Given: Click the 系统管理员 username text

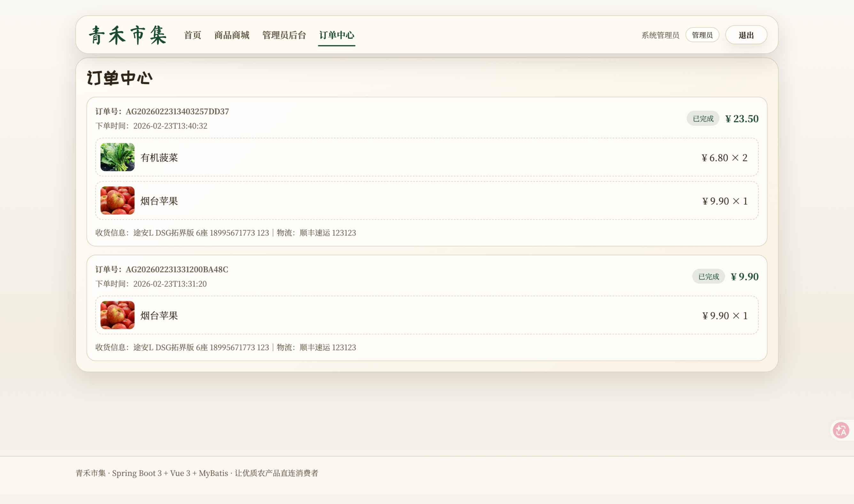Looking at the screenshot, I should [x=660, y=35].
